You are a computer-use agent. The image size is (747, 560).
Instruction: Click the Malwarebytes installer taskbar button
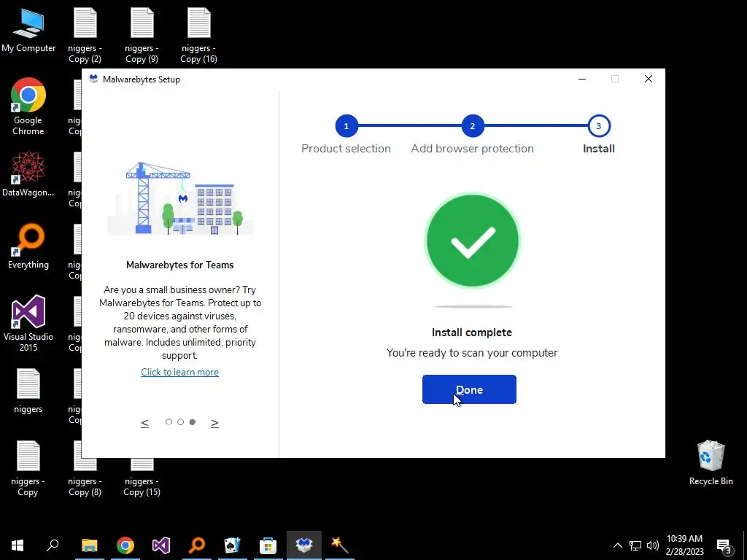304,545
